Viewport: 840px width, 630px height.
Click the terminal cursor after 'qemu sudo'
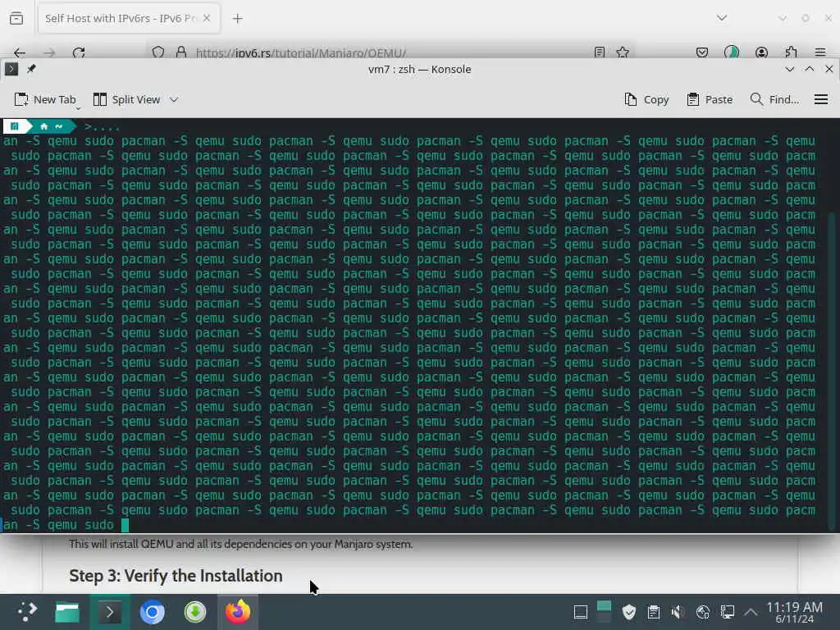125,525
